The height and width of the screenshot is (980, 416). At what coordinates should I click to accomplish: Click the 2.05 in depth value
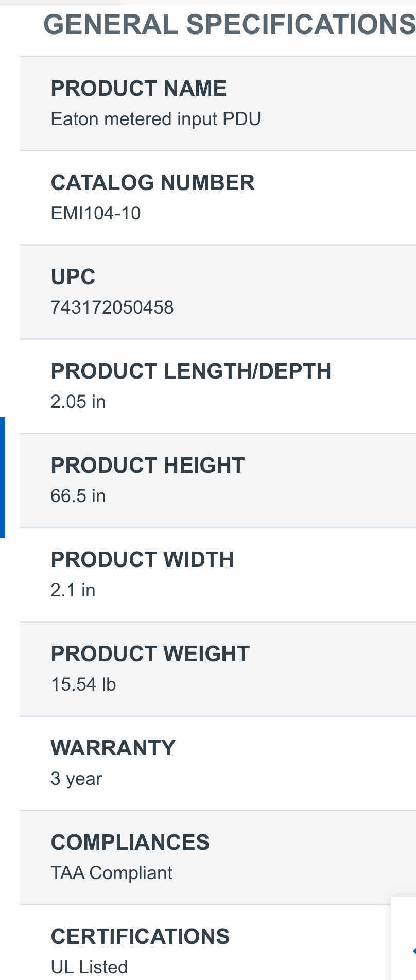[78, 402]
